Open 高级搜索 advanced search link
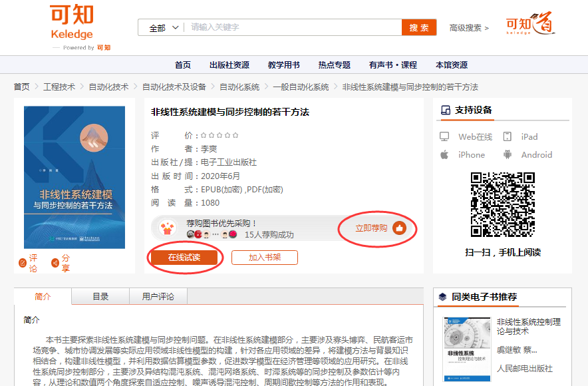588x386 pixels. (469, 28)
